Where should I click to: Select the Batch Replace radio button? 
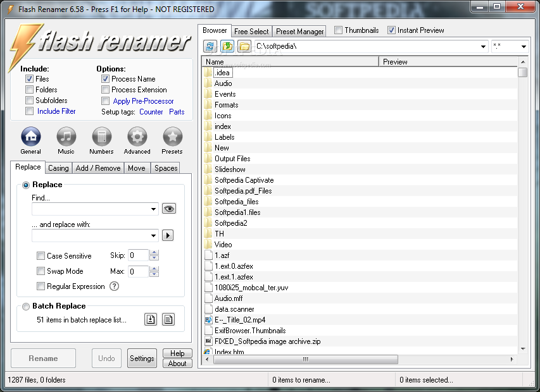tap(26, 307)
